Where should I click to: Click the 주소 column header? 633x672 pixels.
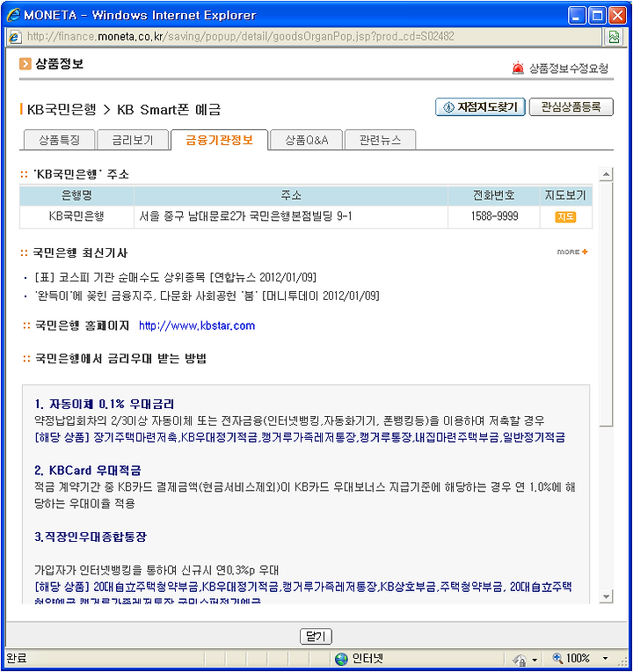click(291, 196)
